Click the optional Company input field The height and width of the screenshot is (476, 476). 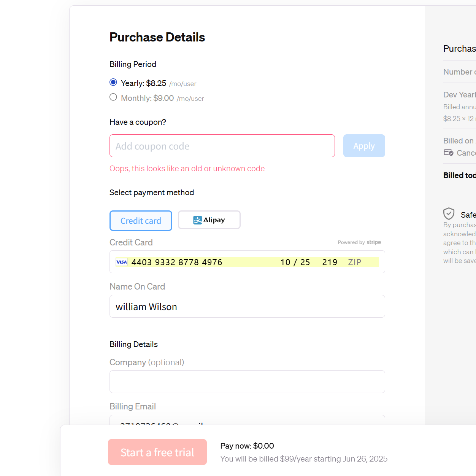[x=247, y=382]
